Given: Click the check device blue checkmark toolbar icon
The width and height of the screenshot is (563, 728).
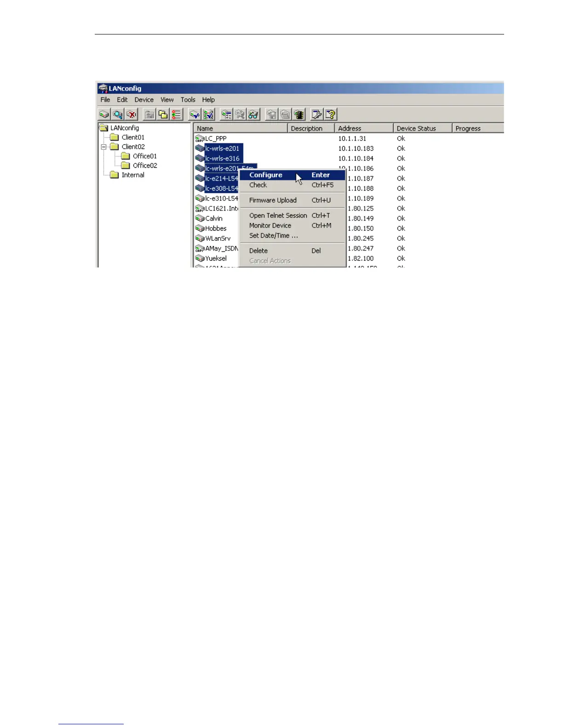Looking at the screenshot, I should 195,114.
